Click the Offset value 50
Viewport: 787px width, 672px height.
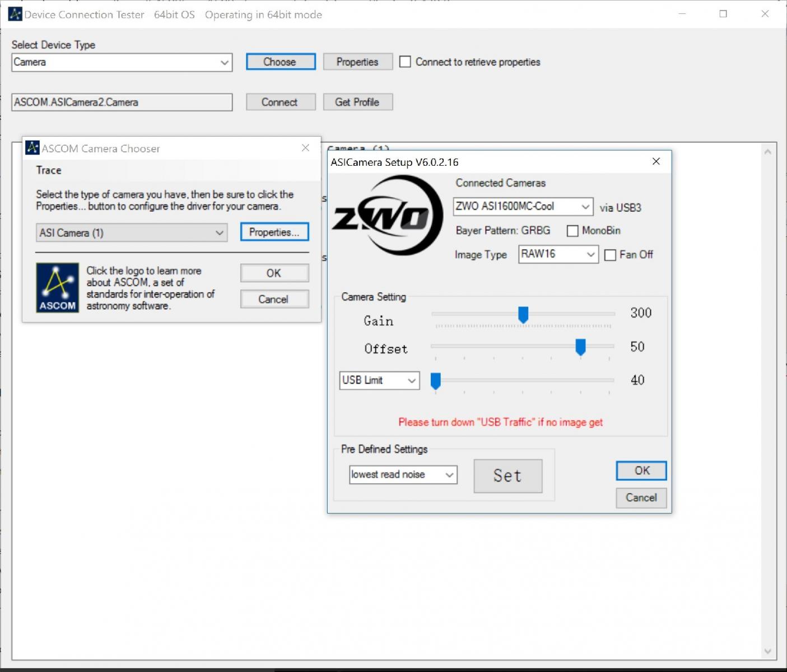[x=637, y=347]
